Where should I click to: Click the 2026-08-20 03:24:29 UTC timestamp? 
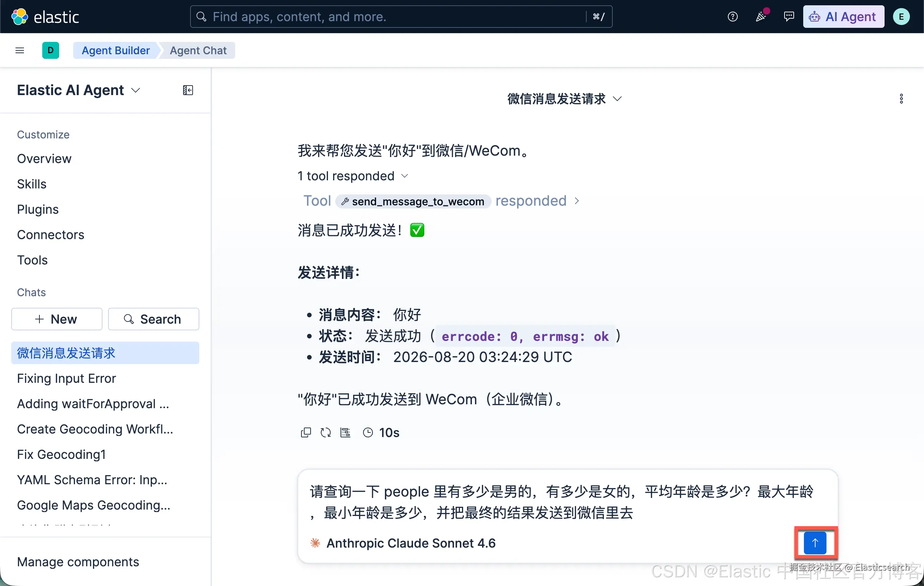[x=482, y=357]
